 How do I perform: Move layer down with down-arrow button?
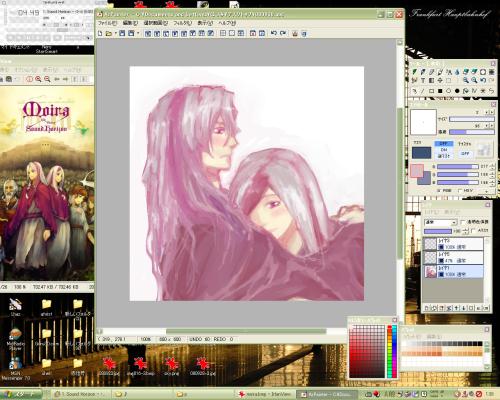(x=464, y=308)
